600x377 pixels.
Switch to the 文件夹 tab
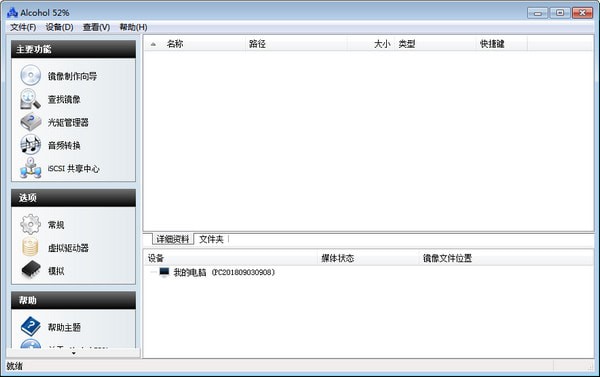(211, 239)
